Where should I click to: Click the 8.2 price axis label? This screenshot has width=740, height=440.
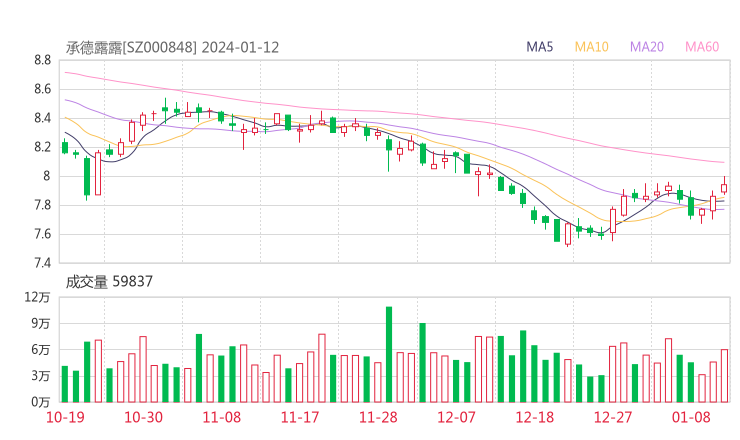pos(42,147)
